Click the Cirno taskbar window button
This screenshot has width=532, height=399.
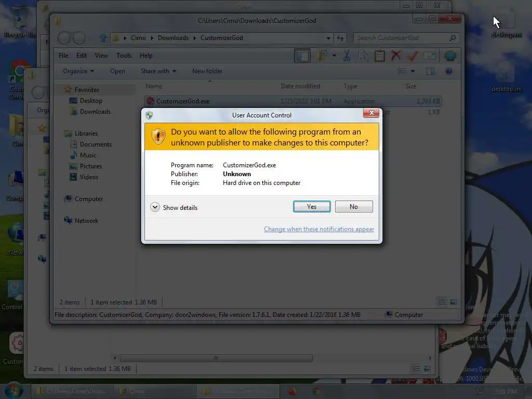pyautogui.click(x=155, y=392)
